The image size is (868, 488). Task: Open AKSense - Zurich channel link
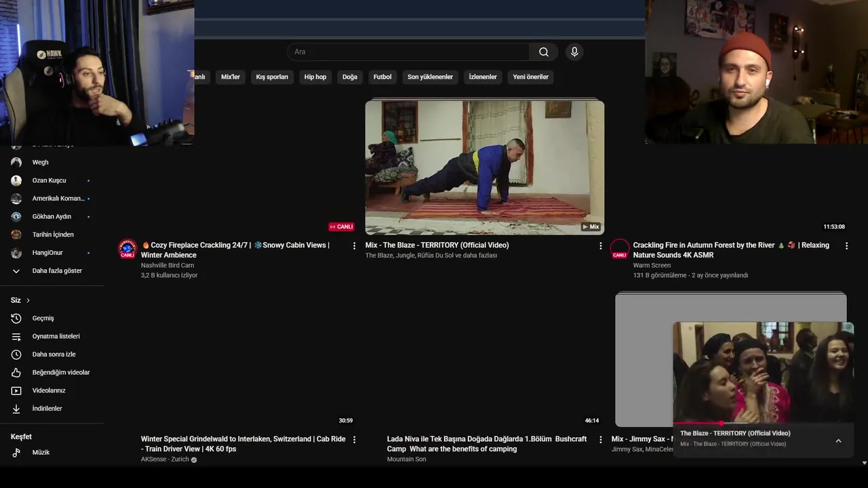point(165,460)
